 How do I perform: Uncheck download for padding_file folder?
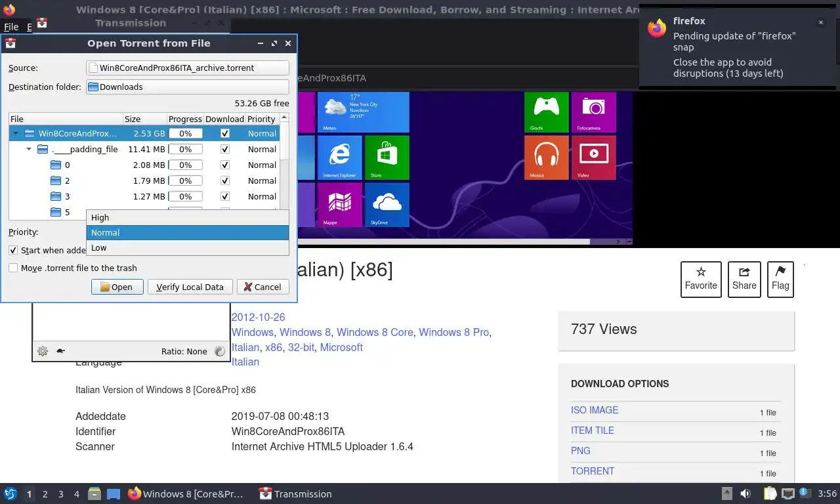pyautogui.click(x=225, y=149)
